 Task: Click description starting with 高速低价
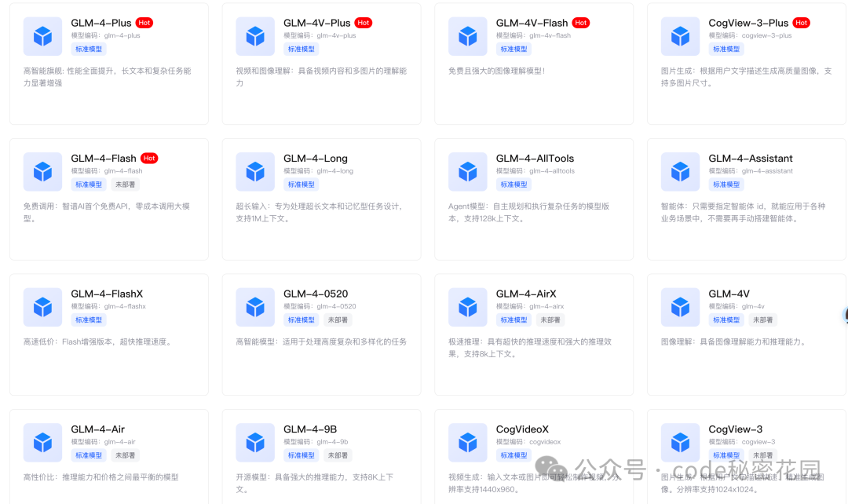(97, 341)
